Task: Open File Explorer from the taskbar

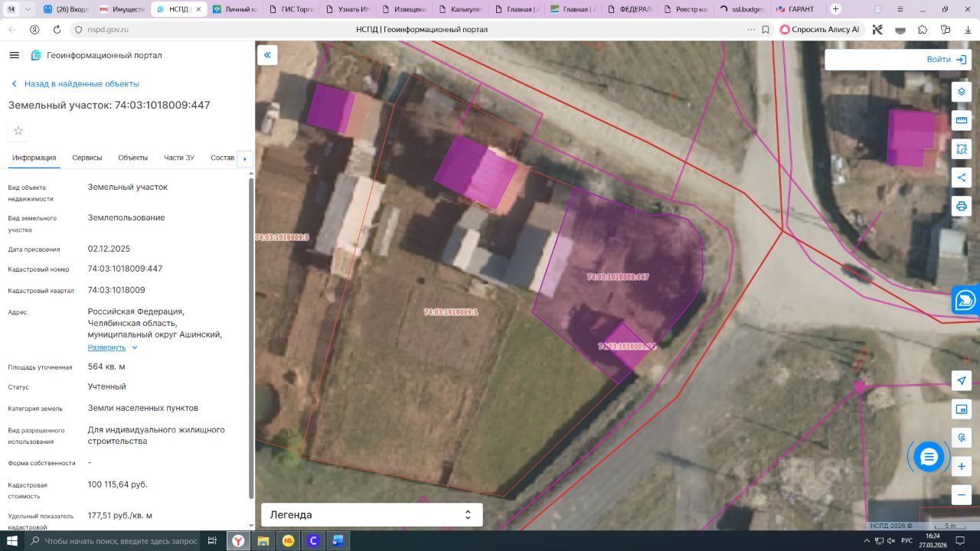Action: point(263,541)
